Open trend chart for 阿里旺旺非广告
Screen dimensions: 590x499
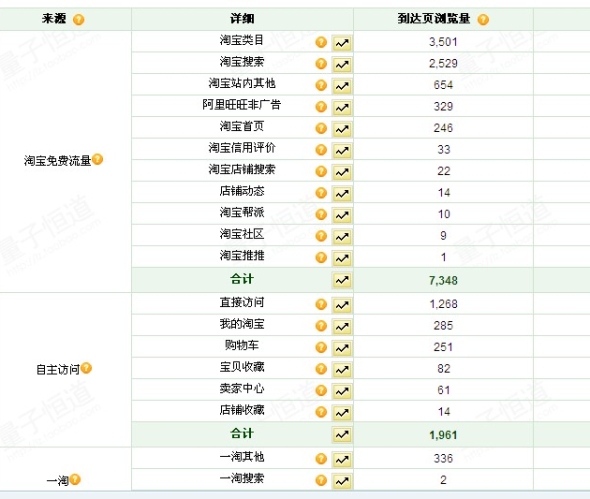point(342,108)
